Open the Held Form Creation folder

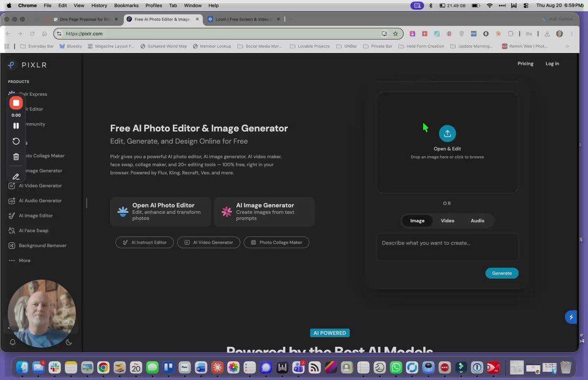[x=421, y=46]
